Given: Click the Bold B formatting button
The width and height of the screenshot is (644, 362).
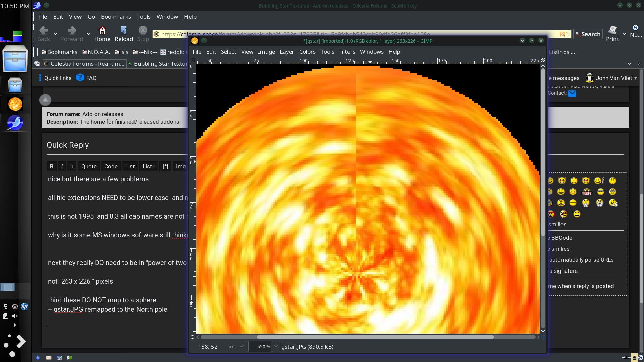Looking at the screenshot, I should pyautogui.click(x=52, y=166).
